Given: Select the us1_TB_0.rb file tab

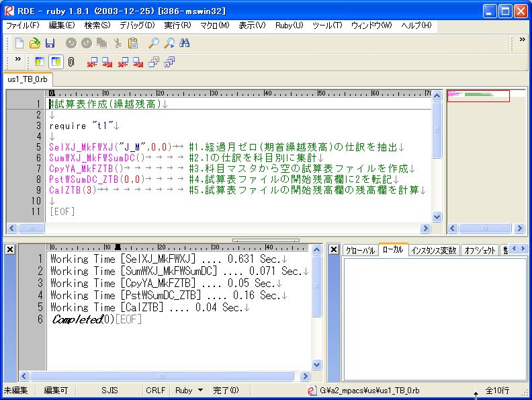Looking at the screenshot, I should [28, 79].
